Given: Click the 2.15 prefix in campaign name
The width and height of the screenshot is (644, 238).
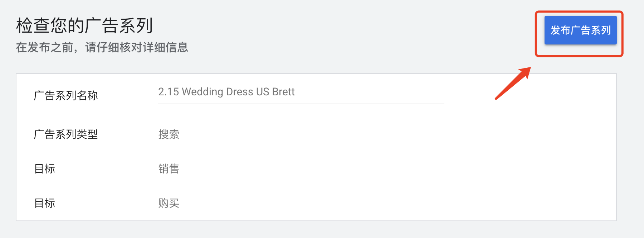Looking at the screenshot, I should [x=169, y=92].
